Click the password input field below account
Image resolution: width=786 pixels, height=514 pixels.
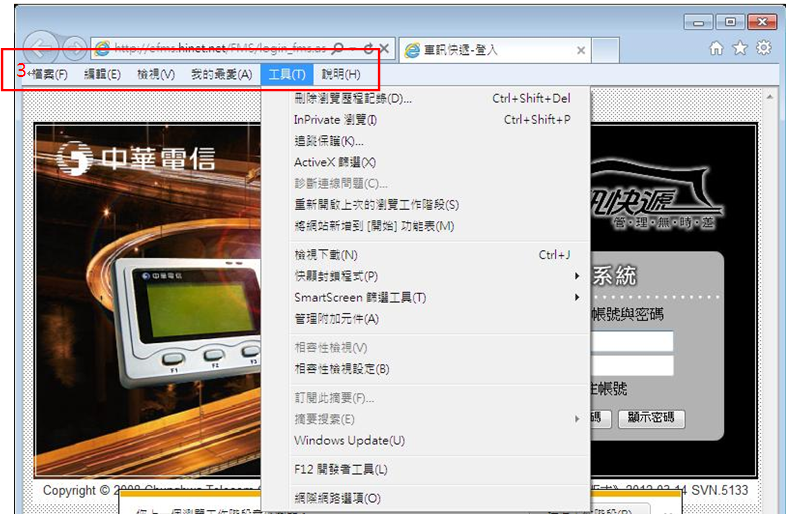(632, 366)
